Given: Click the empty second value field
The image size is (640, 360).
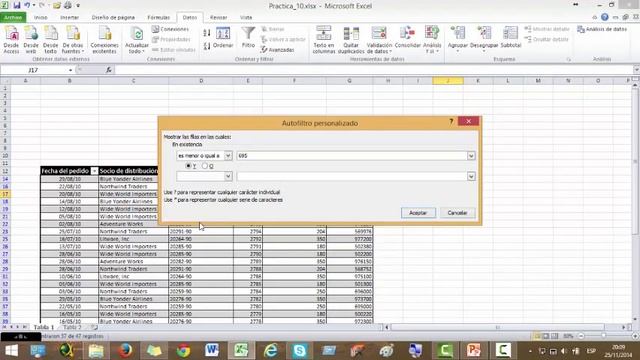Looking at the screenshot, I should [352, 176].
